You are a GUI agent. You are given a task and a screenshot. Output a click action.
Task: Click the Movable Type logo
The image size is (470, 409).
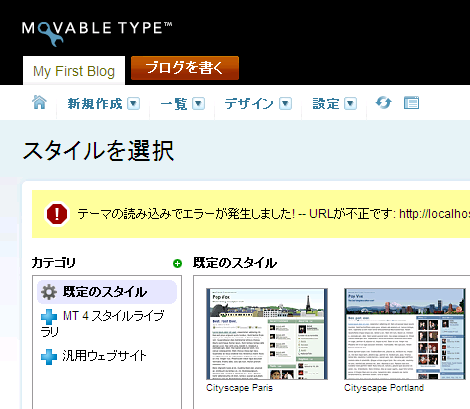(97, 33)
